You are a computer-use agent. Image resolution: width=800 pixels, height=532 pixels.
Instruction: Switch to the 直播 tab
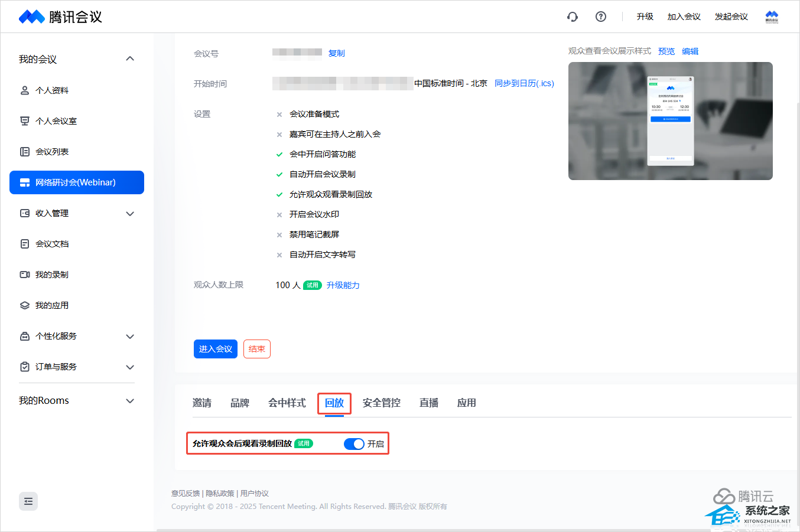(x=428, y=403)
